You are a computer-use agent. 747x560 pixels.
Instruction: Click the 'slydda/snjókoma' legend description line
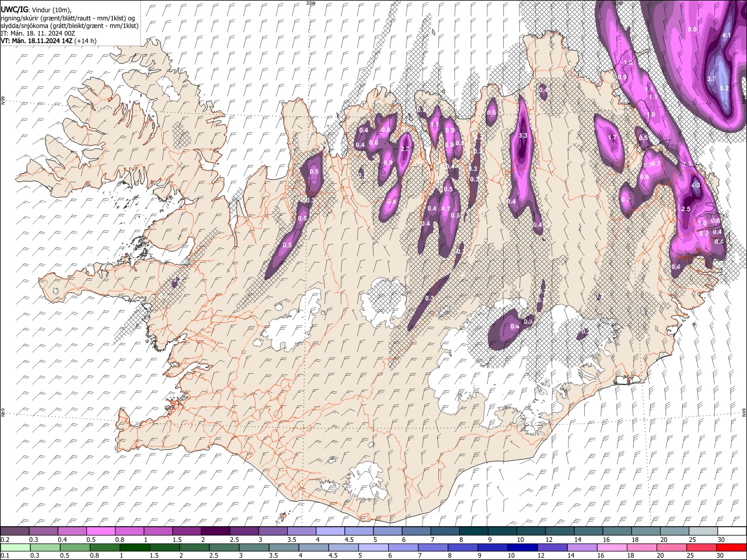point(69,26)
